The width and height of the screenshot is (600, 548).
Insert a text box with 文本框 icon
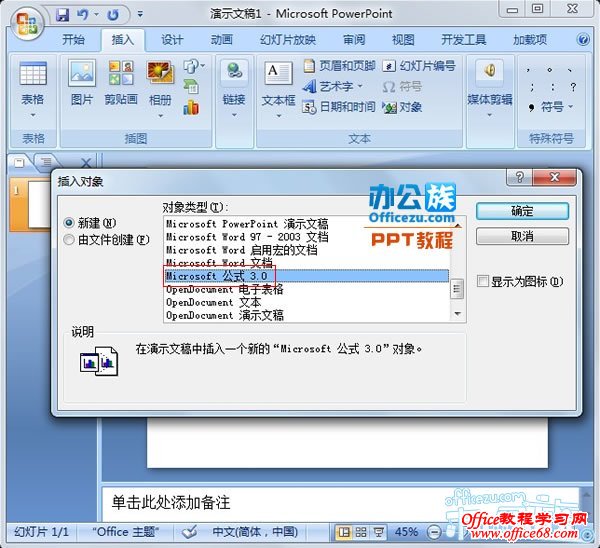pyautogui.click(x=279, y=73)
